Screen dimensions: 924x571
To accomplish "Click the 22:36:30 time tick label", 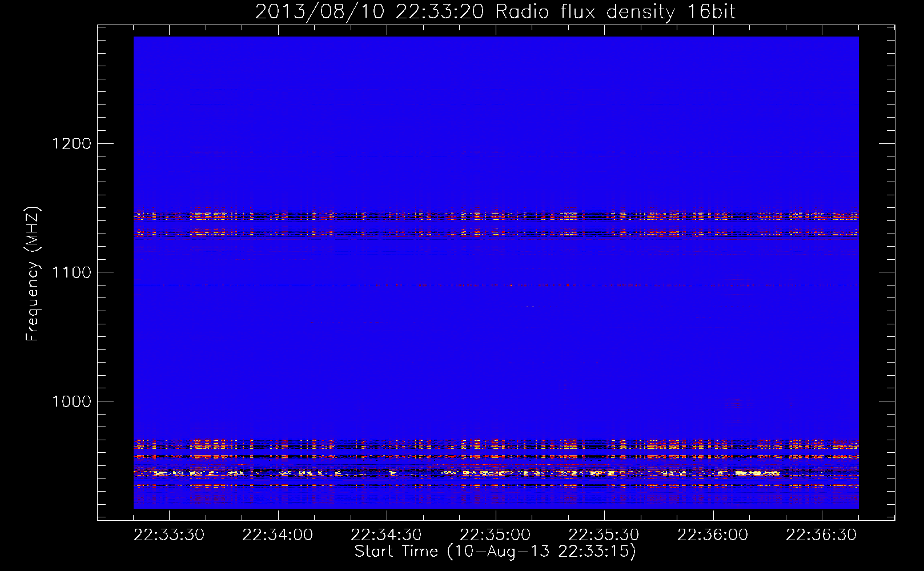I will coord(821,535).
